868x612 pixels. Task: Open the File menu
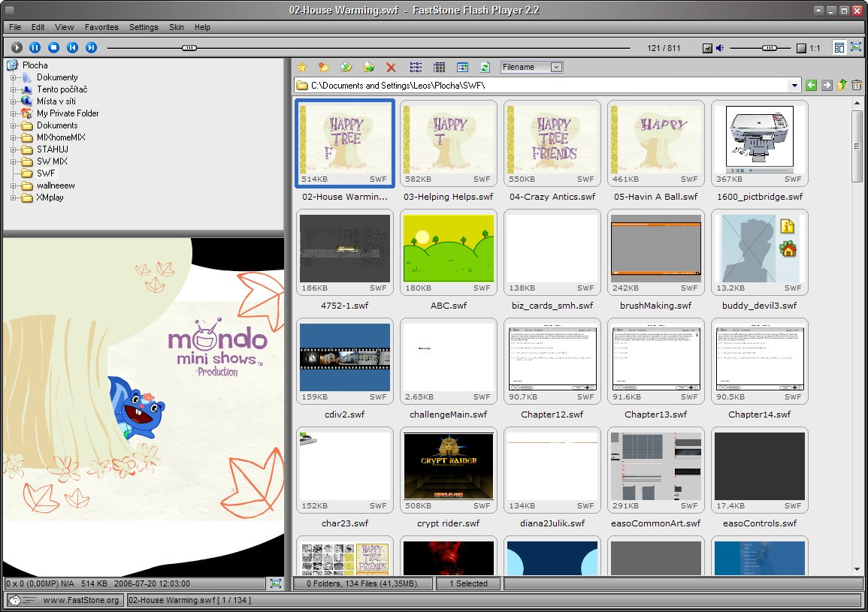[15, 27]
